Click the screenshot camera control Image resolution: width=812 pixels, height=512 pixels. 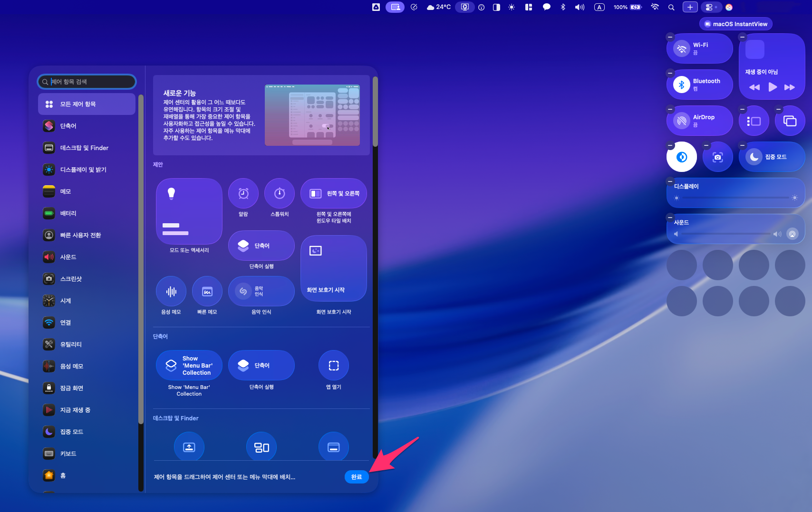coord(718,157)
